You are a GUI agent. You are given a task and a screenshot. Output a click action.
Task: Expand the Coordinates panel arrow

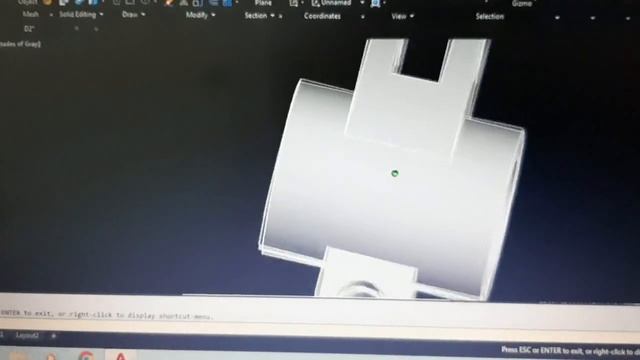(x=363, y=17)
